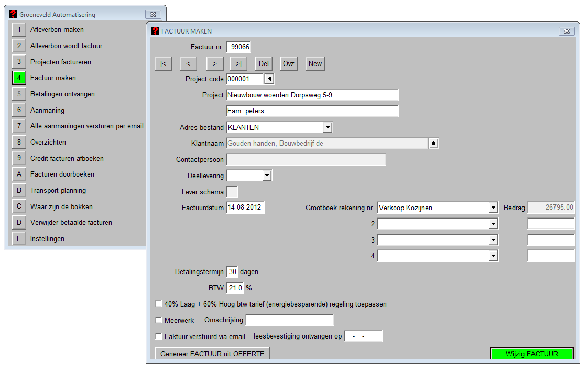Viewport: 588px width, 371px height.
Task: Click Genereer FACTUUR uit OFFERTE button
Action: click(212, 354)
